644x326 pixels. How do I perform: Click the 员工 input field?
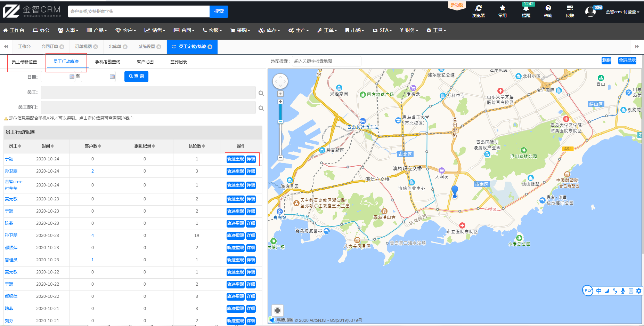coord(148,93)
